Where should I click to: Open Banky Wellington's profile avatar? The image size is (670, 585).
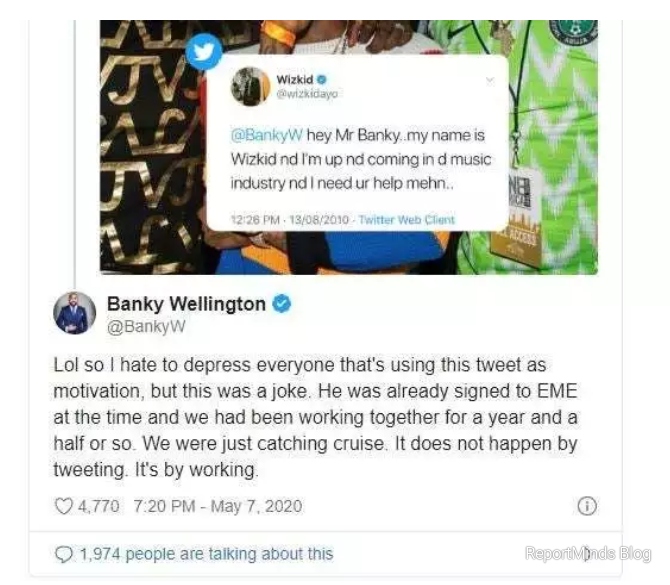click(x=74, y=313)
